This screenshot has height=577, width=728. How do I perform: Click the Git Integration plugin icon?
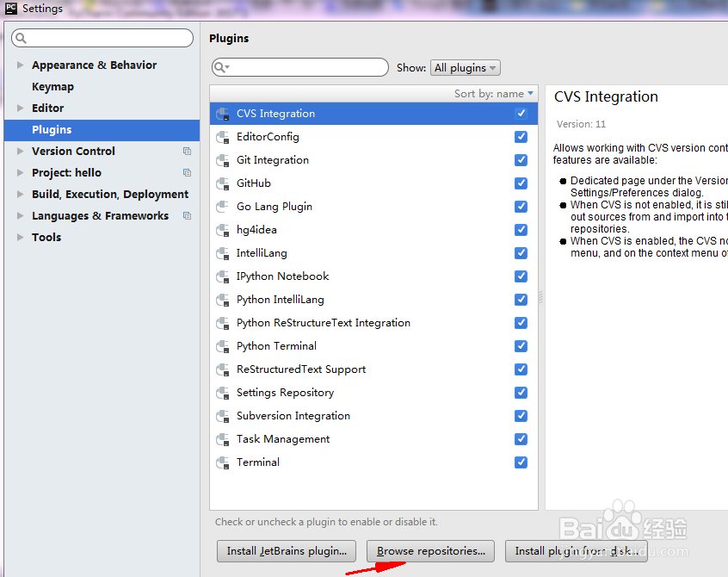[222, 159]
